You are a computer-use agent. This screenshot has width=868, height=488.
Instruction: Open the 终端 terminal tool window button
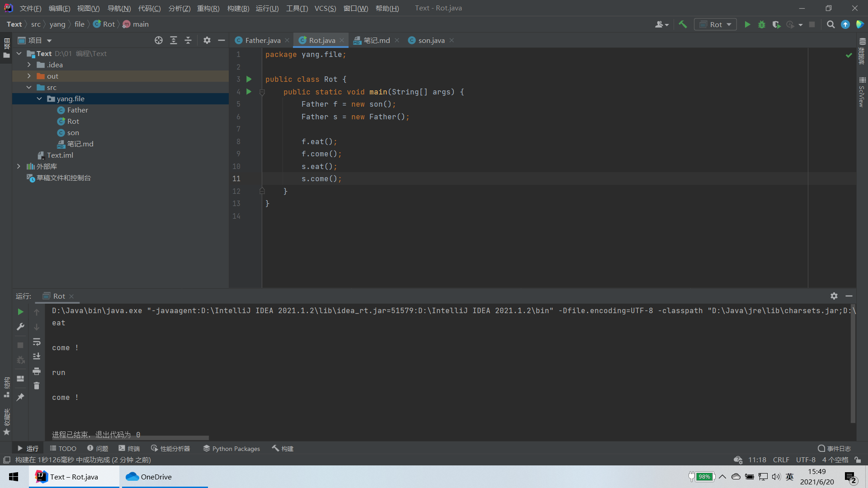pyautogui.click(x=129, y=448)
